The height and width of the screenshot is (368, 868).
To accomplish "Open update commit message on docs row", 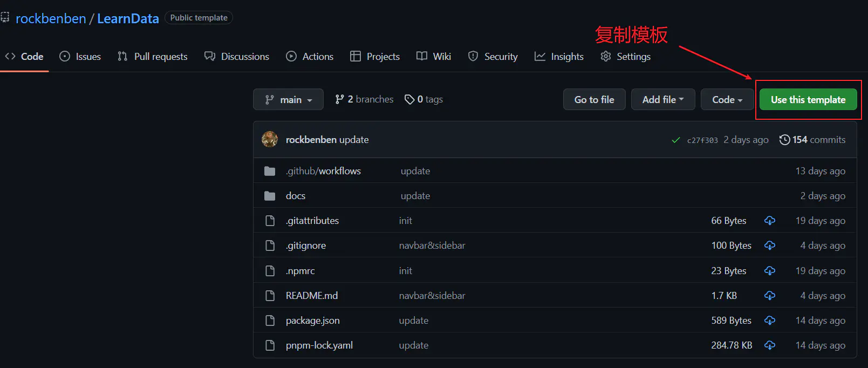I will pyautogui.click(x=415, y=196).
